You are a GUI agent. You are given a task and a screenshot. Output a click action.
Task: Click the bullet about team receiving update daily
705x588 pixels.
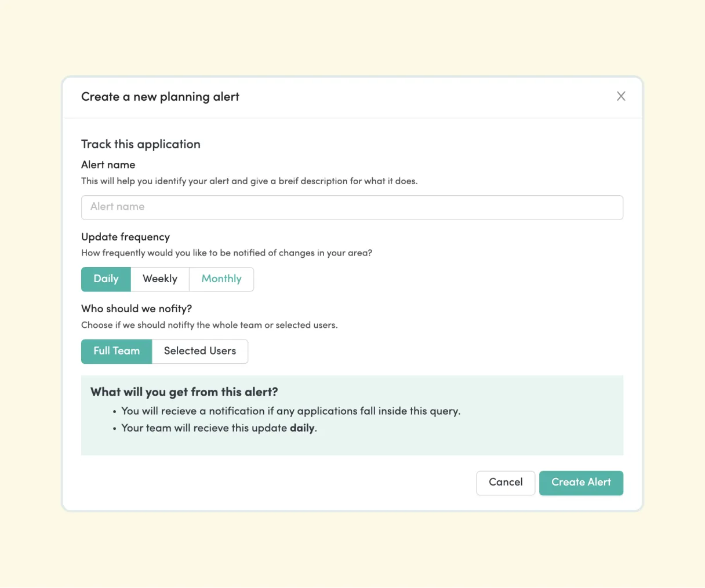point(219,429)
